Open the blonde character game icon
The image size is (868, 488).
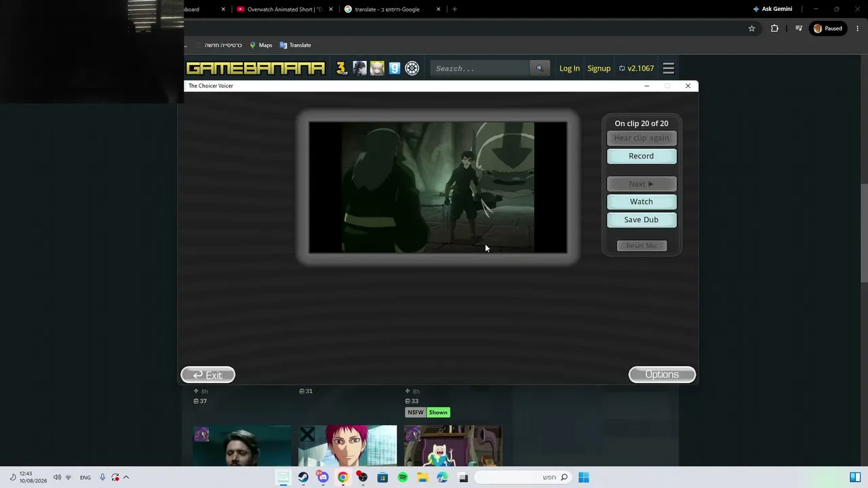tap(377, 68)
